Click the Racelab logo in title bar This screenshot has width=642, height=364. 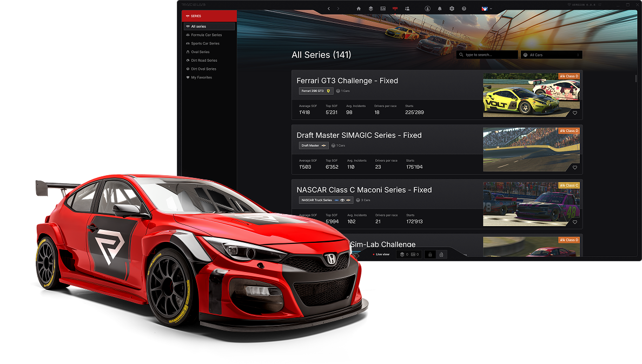(194, 5)
